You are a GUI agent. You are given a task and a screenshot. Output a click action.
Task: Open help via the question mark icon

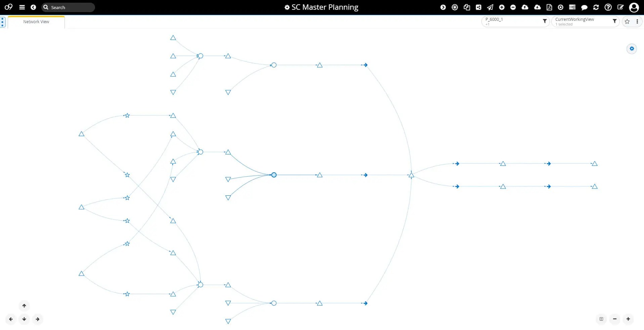pyautogui.click(x=608, y=7)
